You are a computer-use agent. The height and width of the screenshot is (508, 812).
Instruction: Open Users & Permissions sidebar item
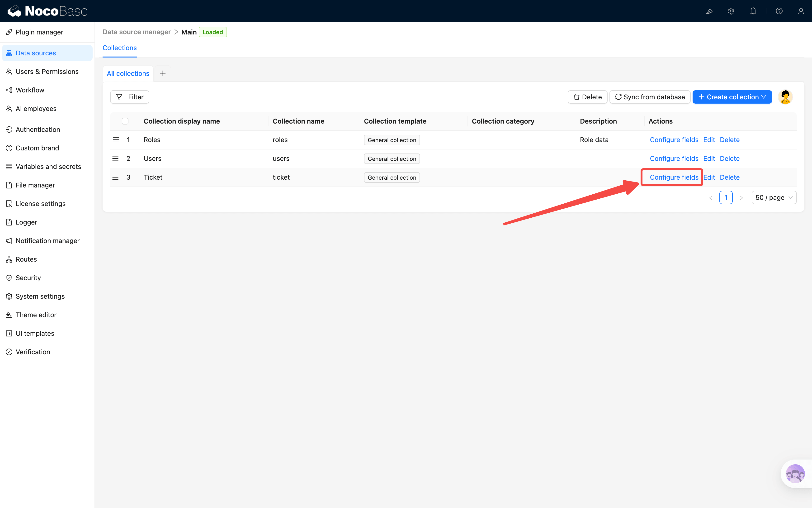click(47, 72)
